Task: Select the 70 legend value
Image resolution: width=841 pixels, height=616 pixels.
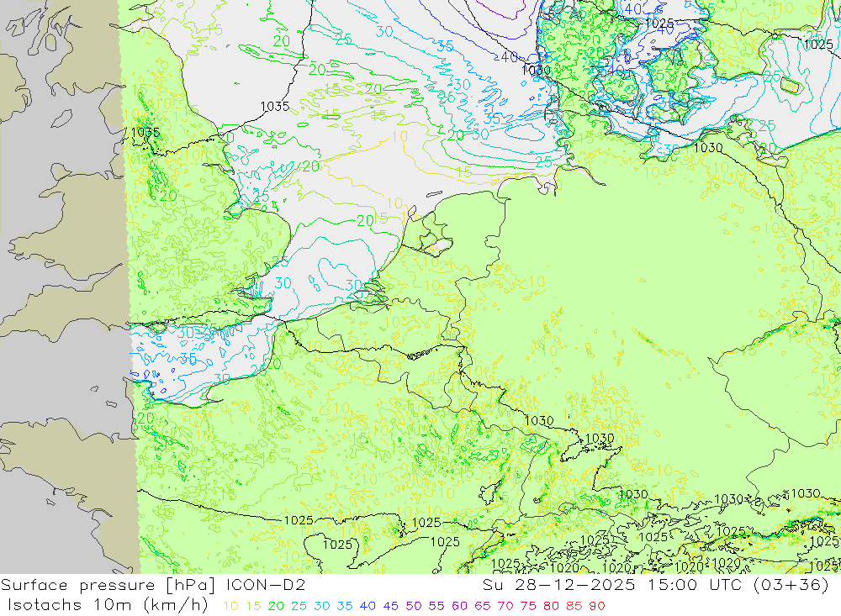Action: click(505, 606)
